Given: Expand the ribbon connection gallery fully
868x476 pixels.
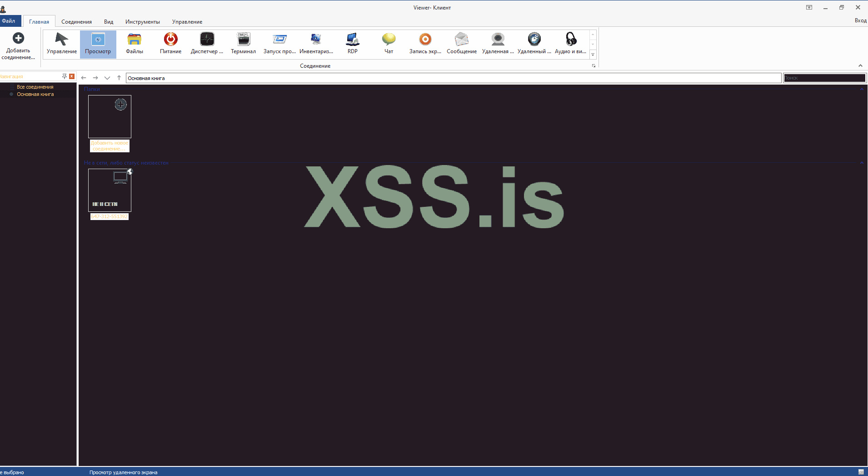Looking at the screenshot, I should pos(593,55).
